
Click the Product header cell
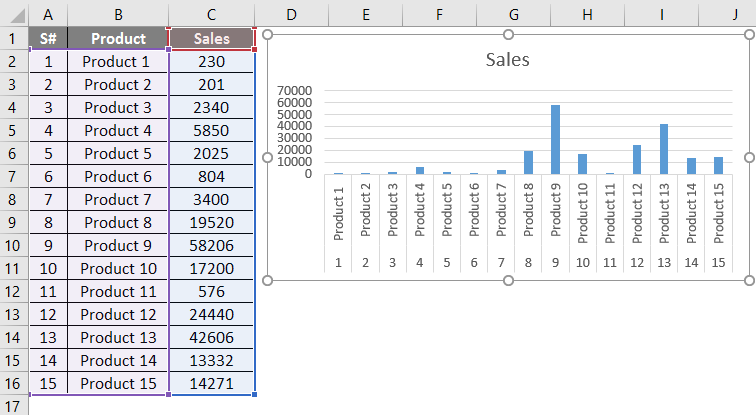tap(118, 39)
